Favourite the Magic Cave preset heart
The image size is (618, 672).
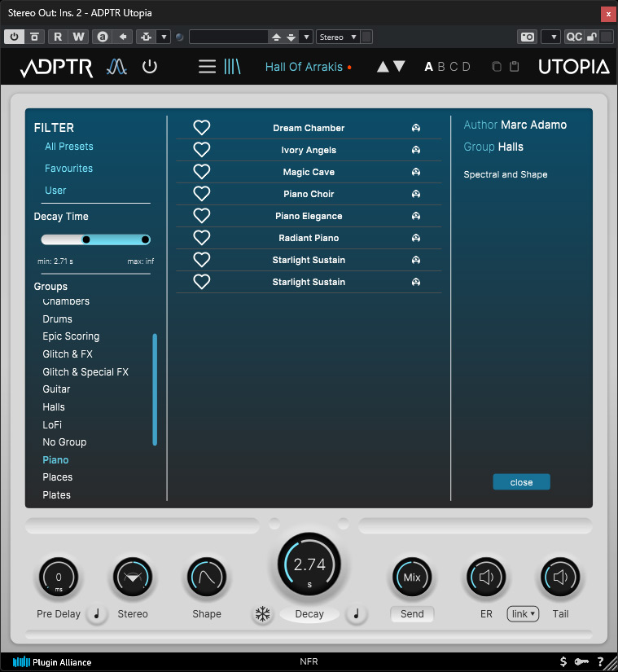pos(202,171)
